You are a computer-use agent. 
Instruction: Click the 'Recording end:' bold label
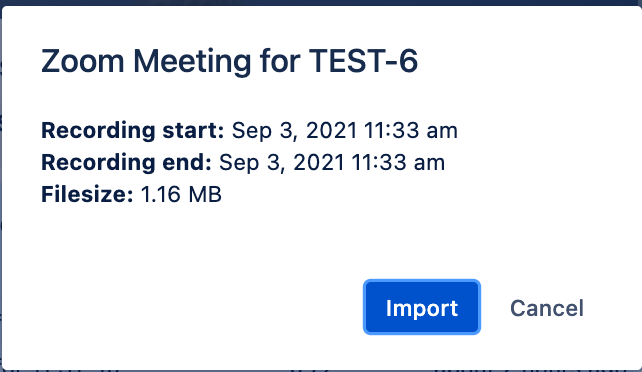click(x=126, y=162)
